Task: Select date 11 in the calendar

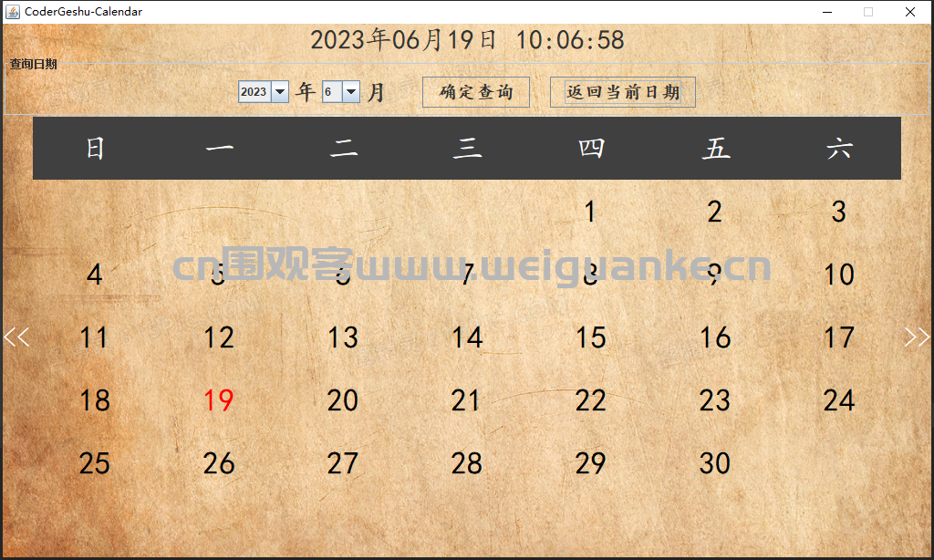Action: (94, 337)
